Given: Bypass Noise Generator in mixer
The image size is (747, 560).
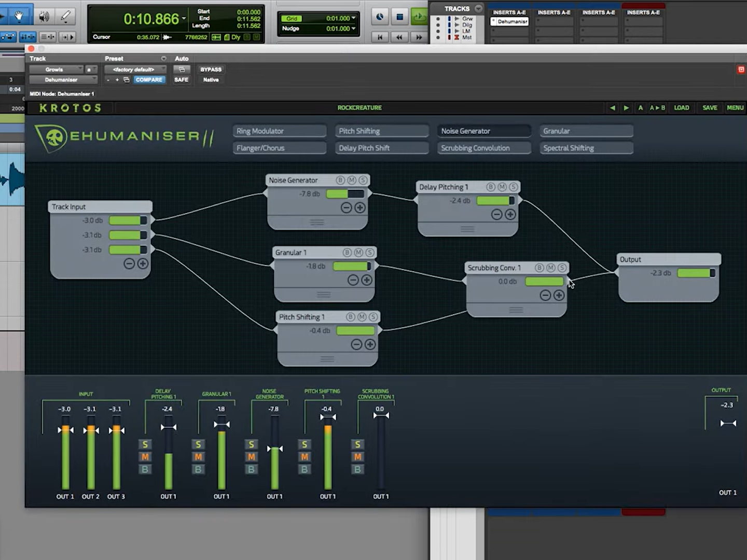Looking at the screenshot, I should [252, 469].
